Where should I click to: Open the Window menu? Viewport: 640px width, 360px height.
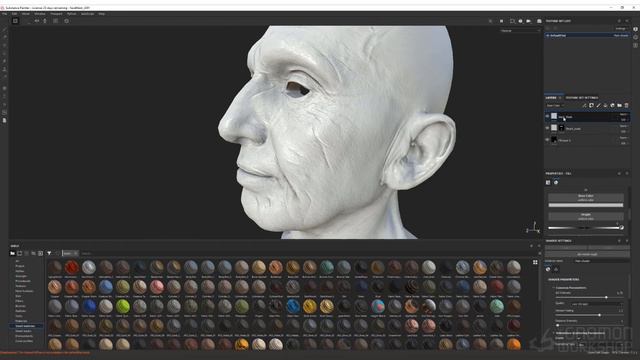(x=40, y=14)
